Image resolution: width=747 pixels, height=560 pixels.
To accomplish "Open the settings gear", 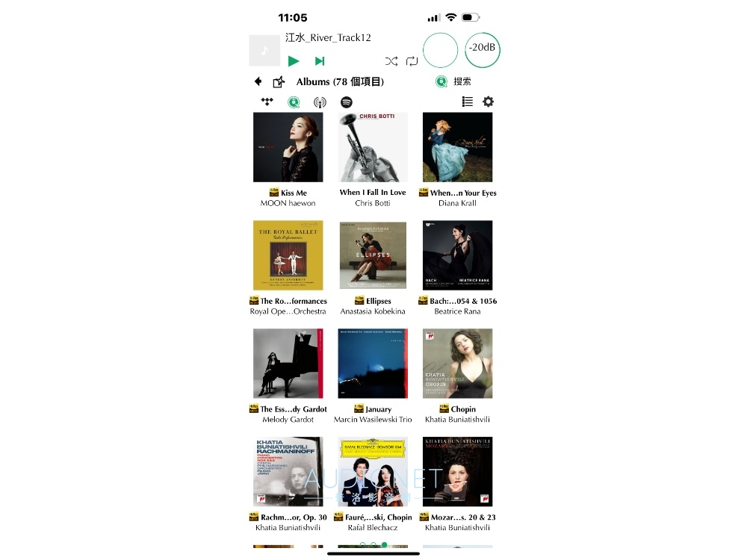I will click(x=489, y=102).
